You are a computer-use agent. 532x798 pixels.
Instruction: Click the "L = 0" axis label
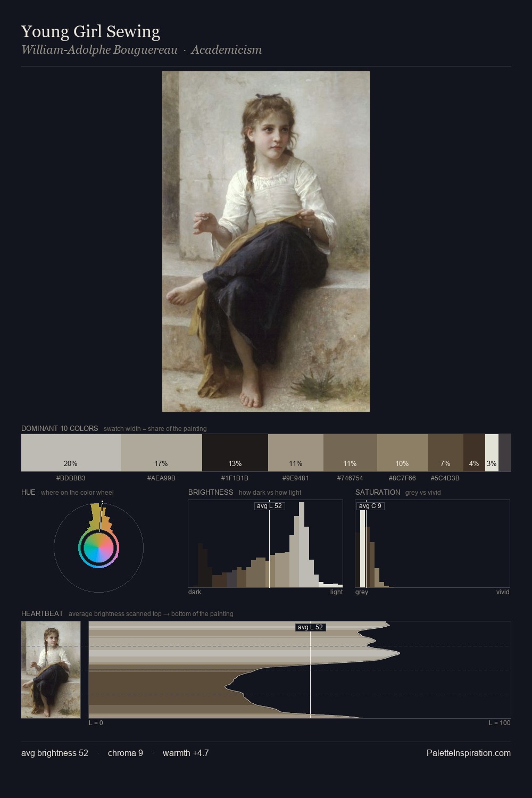point(96,723)
